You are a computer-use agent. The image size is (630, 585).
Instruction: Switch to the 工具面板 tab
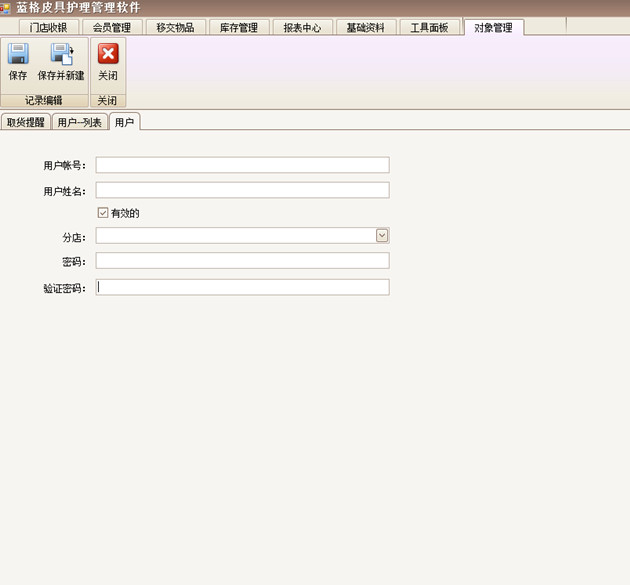[x=430, y=28]
